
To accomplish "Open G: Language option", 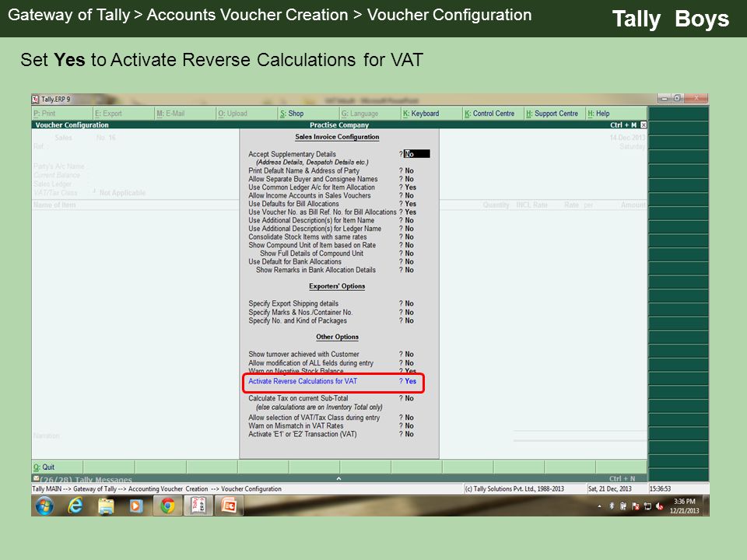I will tap(370, 114).
